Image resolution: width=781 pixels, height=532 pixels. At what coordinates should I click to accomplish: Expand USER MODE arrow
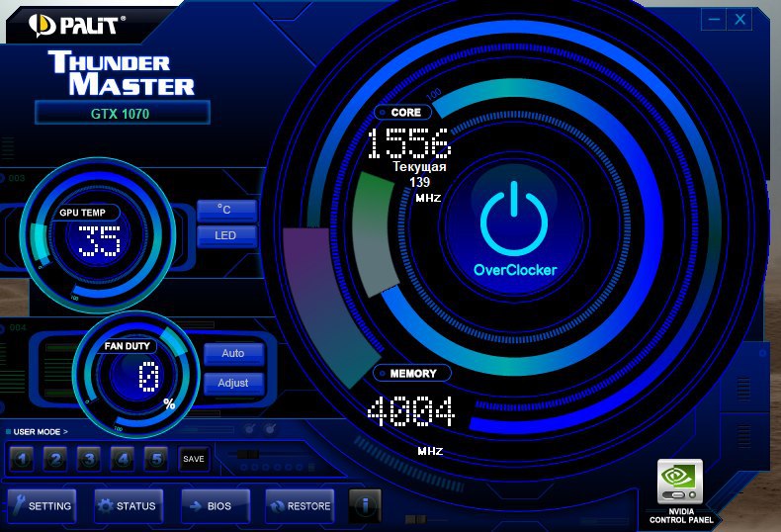pos(65,432)
